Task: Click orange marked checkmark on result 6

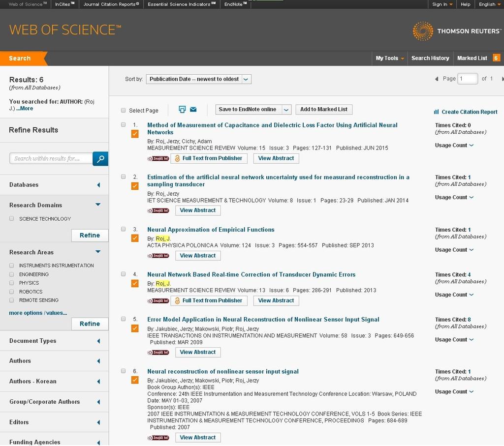Action: 135,380
